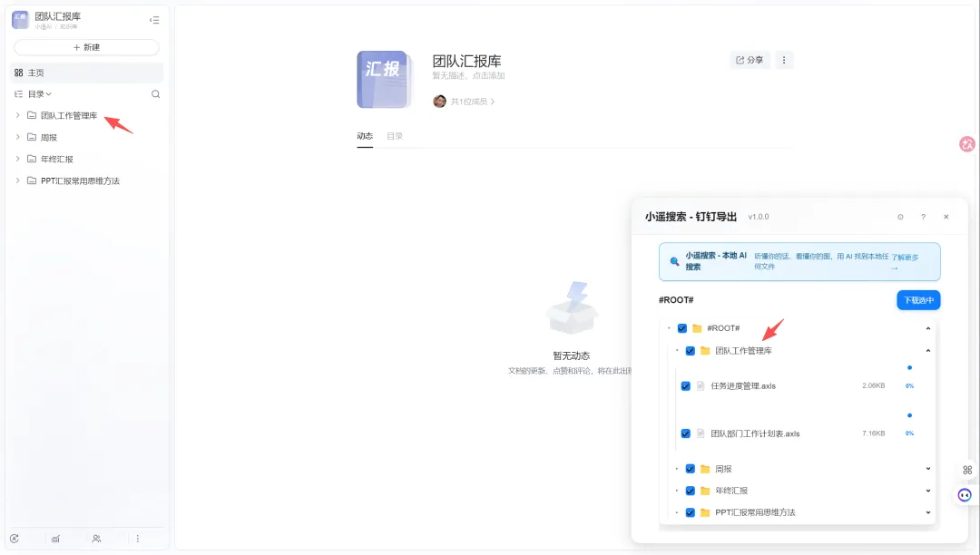Select 主页 in the sidebar
This screenshot has width=980, height=555.
click(x=87, y=73)
